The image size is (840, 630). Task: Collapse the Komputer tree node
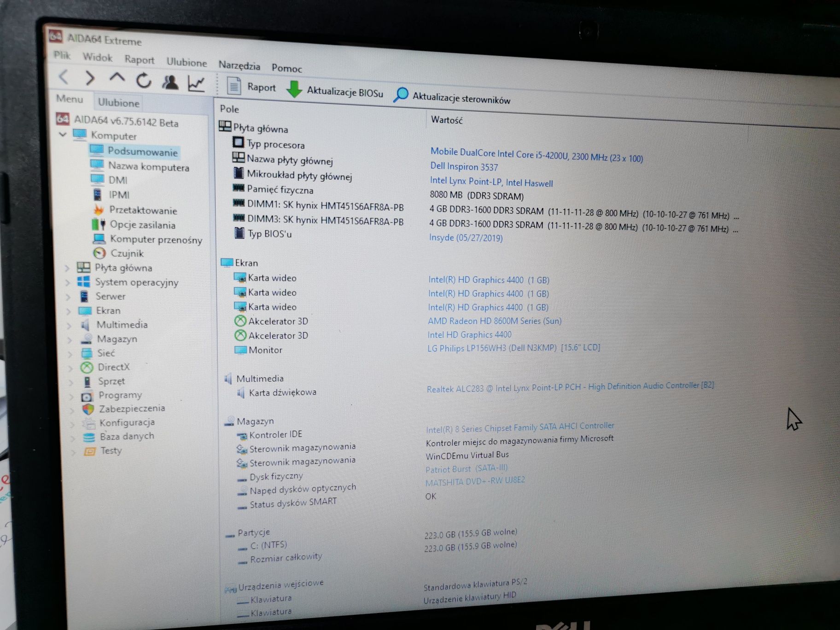click(x=63, y=134)
